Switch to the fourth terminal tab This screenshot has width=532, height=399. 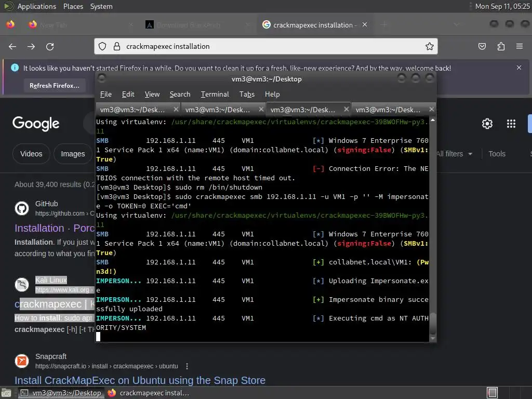[x=388, y=110]
